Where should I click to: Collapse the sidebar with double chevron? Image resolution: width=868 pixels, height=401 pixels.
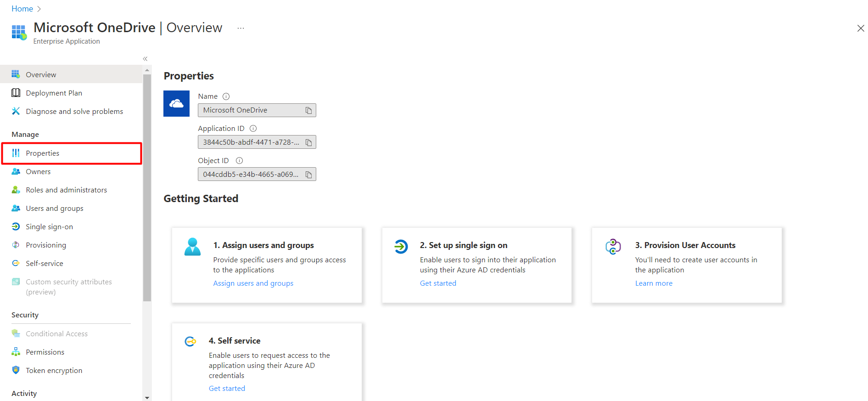tap(145, 59)
